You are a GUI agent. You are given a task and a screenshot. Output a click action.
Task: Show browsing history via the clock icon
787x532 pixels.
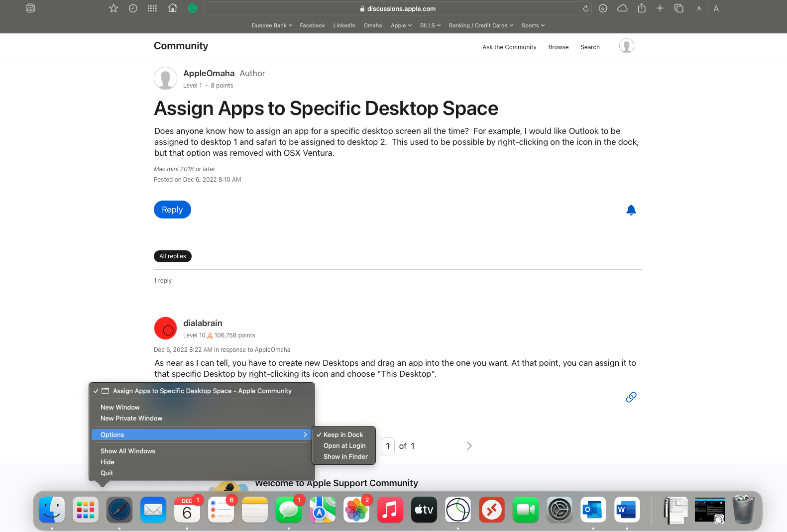(133, 8)
